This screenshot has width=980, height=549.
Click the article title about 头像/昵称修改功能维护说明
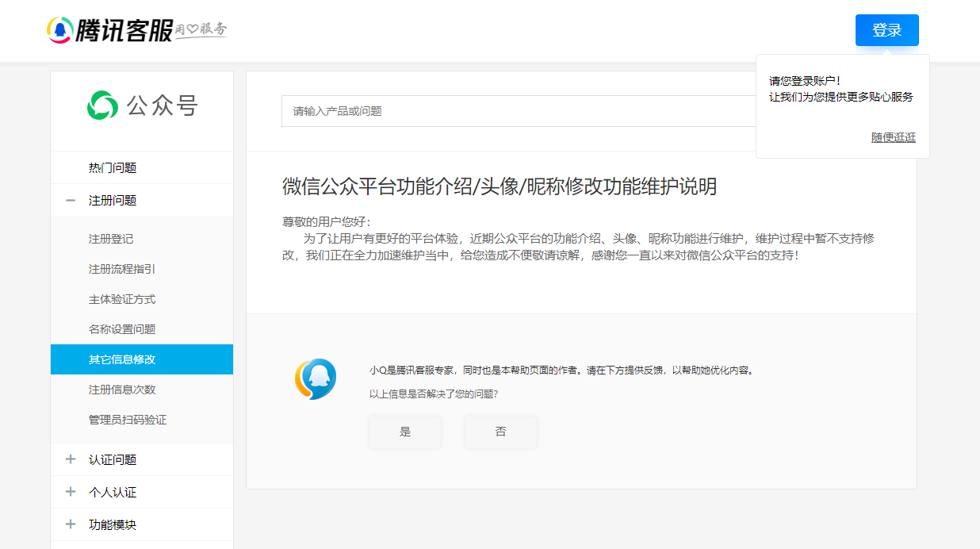pyautogui.click(x=500, y=186)
